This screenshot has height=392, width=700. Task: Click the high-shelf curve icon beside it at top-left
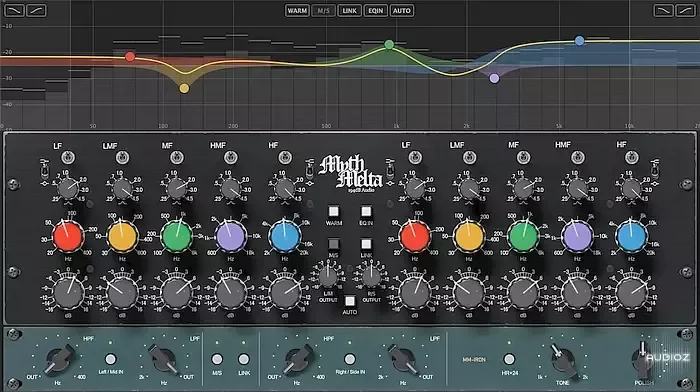(36, 11)
